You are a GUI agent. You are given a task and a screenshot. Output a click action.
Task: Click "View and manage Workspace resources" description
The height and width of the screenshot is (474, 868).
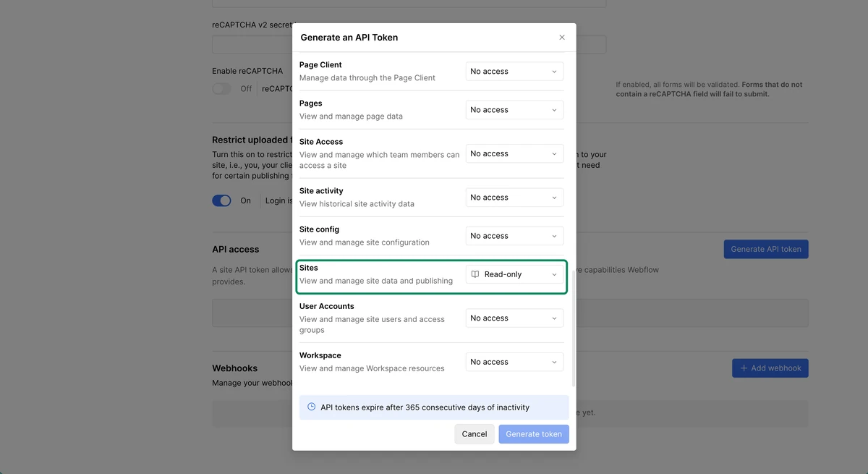372,368
